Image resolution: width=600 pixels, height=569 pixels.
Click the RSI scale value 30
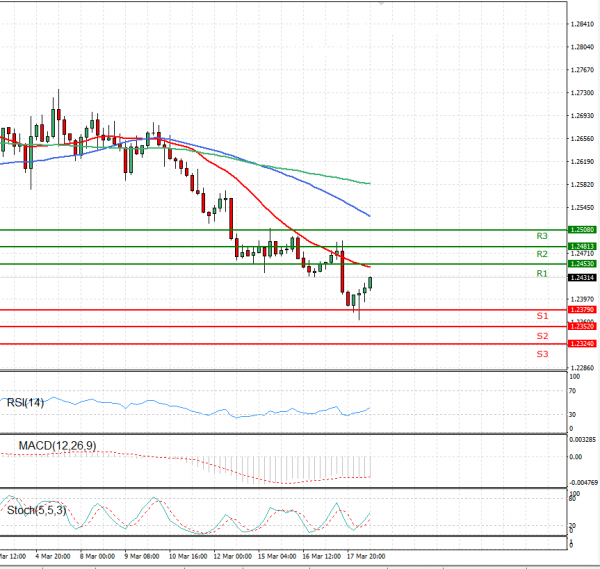pyautogui.click(x=572, y=414)
